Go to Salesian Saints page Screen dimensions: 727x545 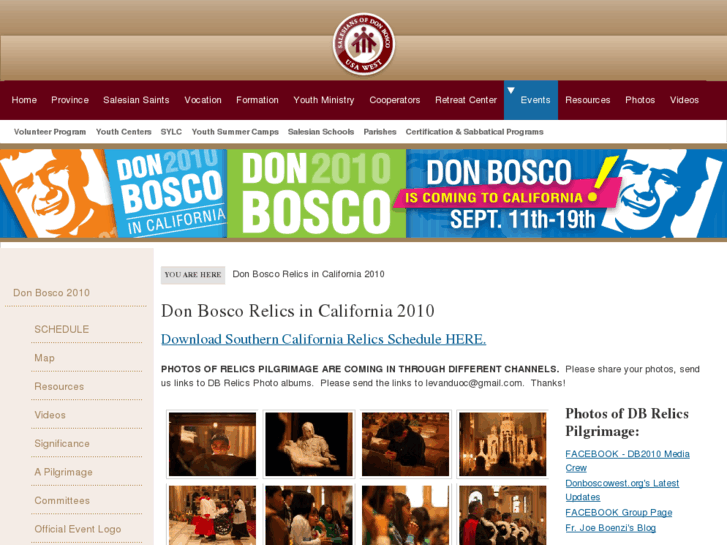pyautogui.click(x=136, y=100)
